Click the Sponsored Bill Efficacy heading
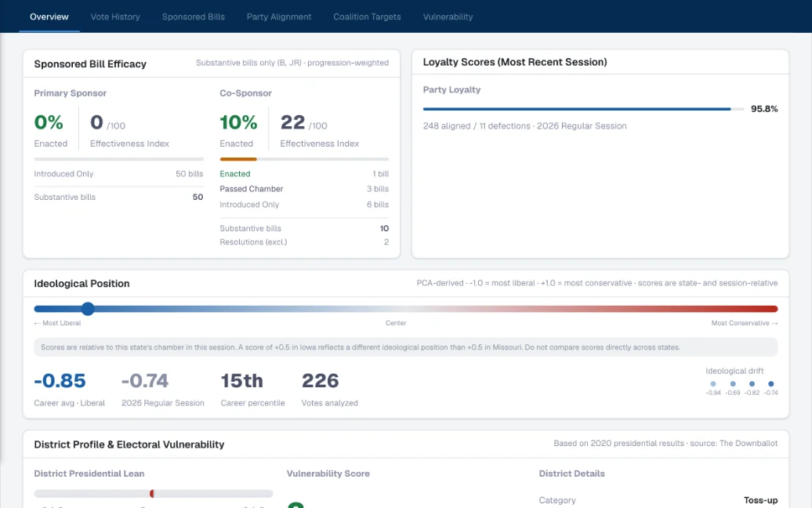Viewport: 812px width, 508px height. pyautogui.click(x=90, y=63)
